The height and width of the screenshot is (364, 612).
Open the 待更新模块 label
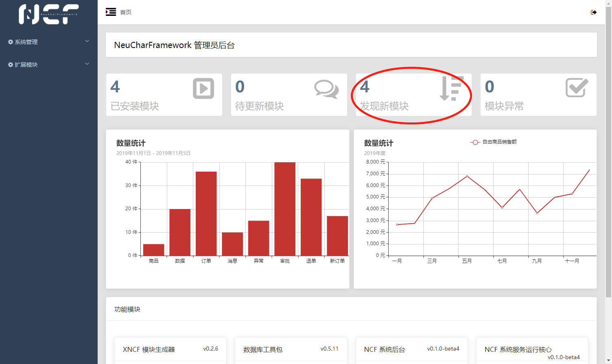point(260,106)
